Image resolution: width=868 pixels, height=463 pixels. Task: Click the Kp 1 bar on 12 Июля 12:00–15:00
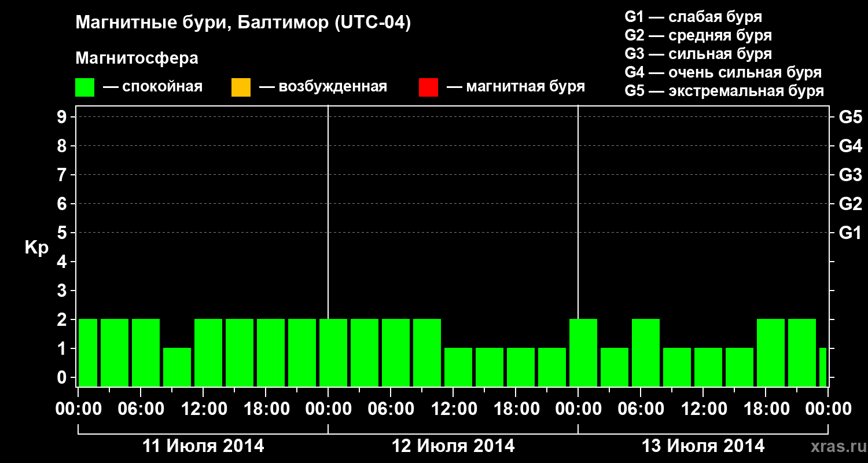click(x=458, y=367)
